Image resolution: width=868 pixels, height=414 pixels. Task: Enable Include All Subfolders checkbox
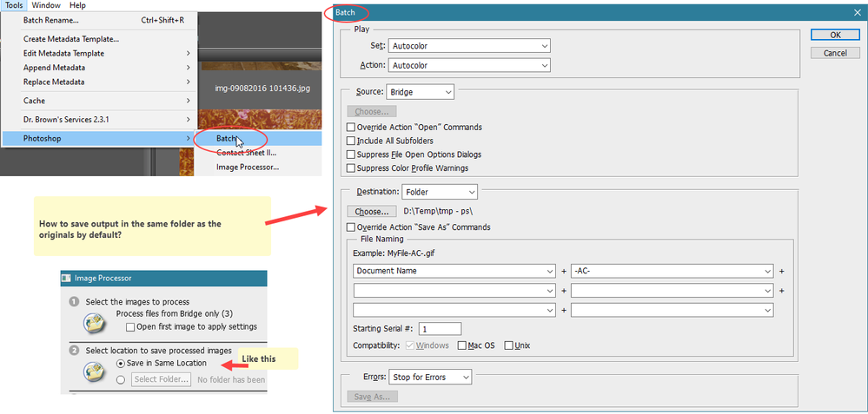coord(350,141)
